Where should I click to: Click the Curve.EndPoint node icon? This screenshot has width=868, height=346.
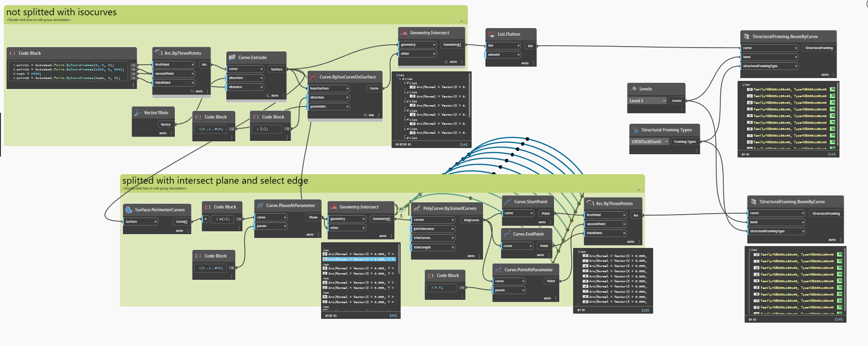(x=507, y=234)
